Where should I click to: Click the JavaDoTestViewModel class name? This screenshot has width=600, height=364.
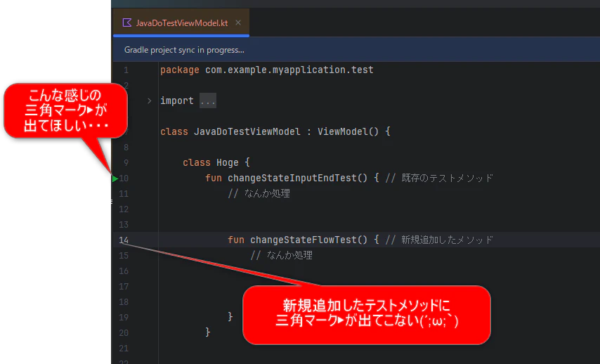point(247,131)
